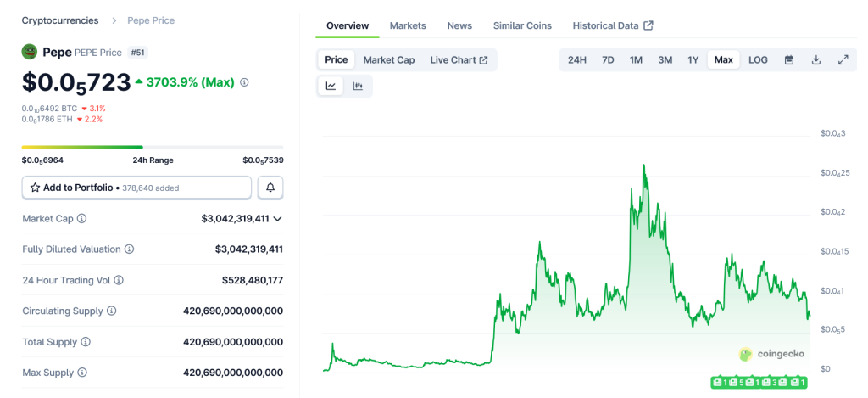This screenshot has height=398, width=868.
Task: Show Circulating Supply info icon
Action: [111, 311]
